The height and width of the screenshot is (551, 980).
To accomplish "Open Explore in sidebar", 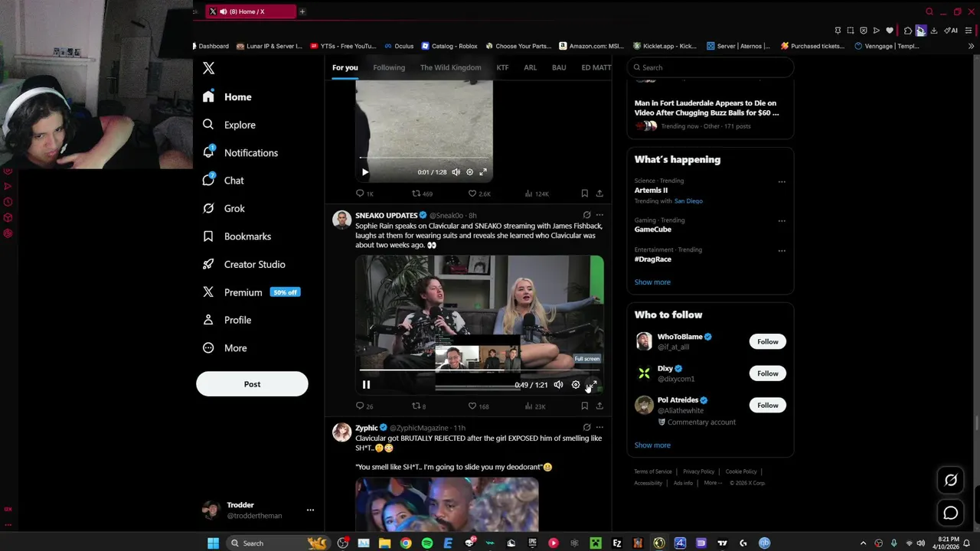I will pos(229,125).
